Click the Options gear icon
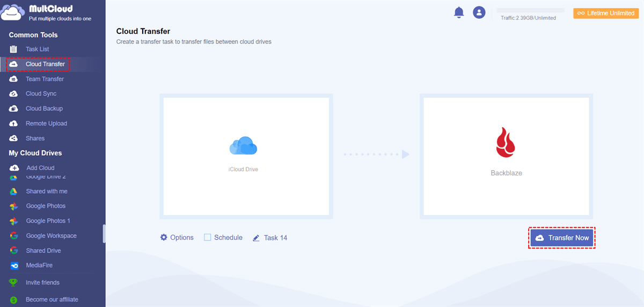The width and height of the screenshot is (644, 307). [164, 237]
